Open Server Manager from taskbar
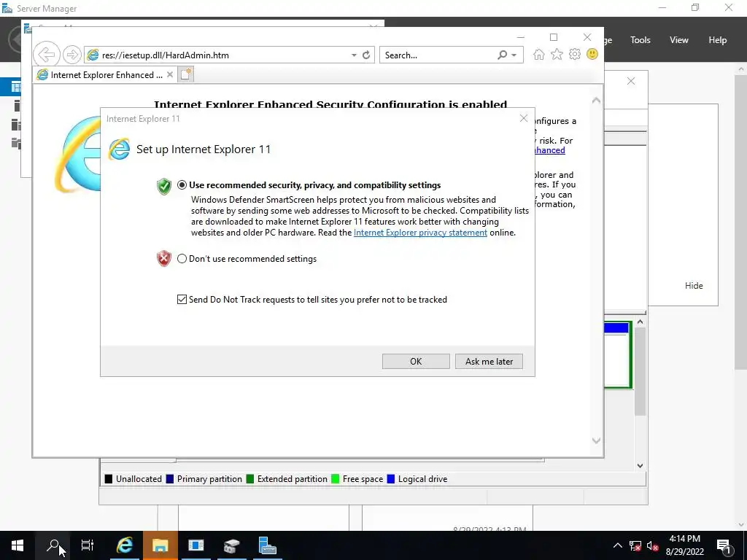 (x=267, y=545)
